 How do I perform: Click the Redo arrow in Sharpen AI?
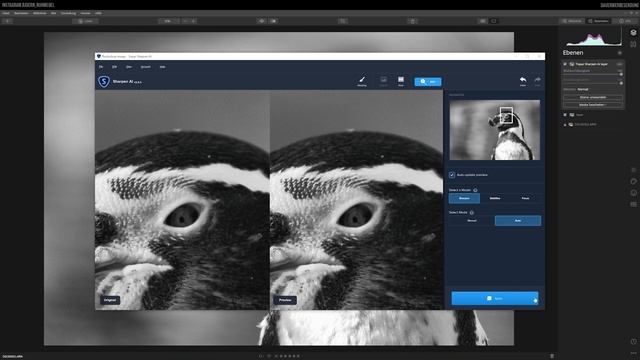tap(538, 81)
